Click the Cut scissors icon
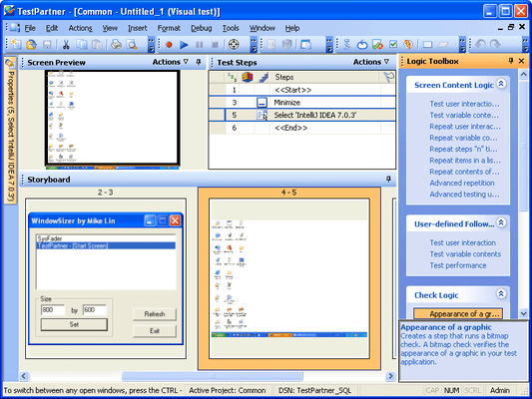This screenshot has height=399, width=532. [66, 45]
